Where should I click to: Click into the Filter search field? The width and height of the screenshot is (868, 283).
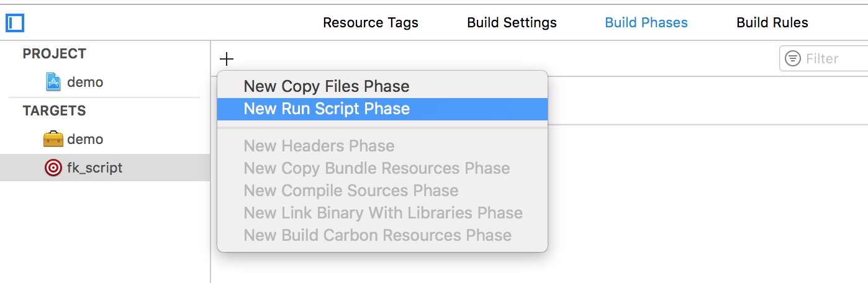832,59
